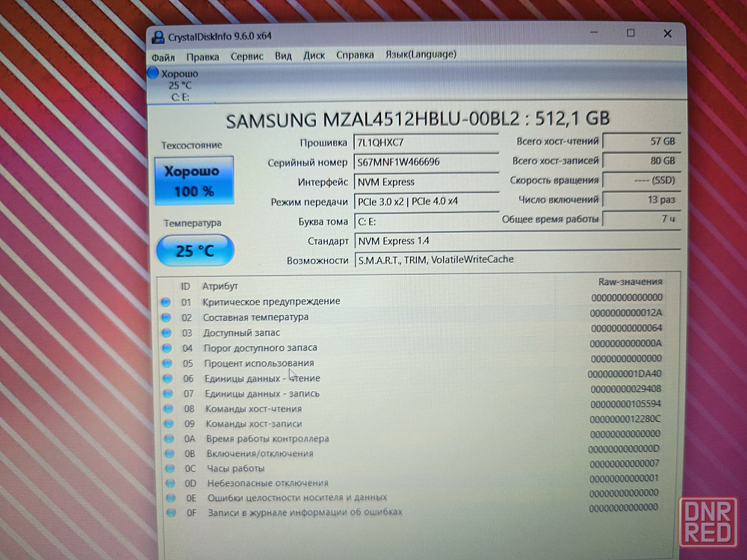Screen dimensions: 747x560
Task: Click the power-on count value 13 раз
Action: pyautogui.click(x=641, y=200)
